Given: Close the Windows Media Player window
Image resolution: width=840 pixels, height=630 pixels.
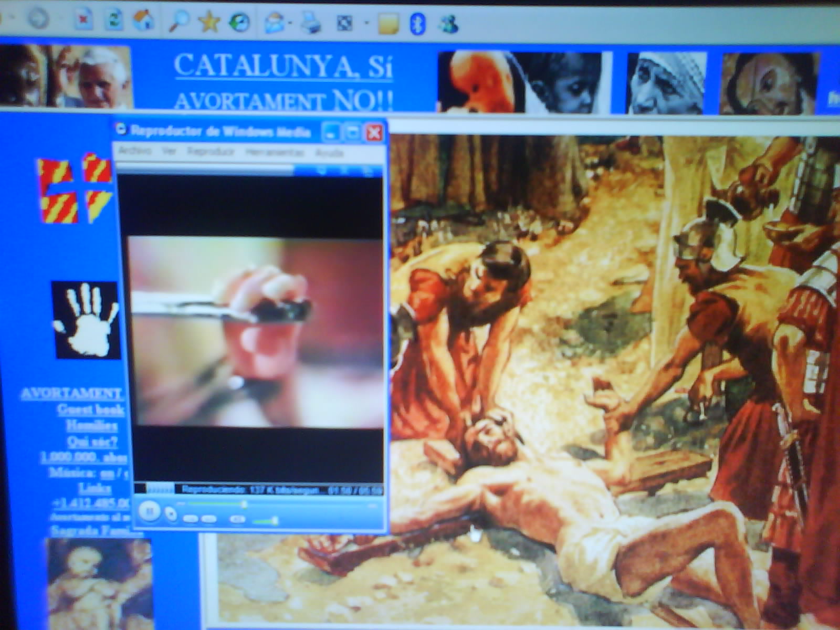Looking at the screenshot, I should coord(374,133).
